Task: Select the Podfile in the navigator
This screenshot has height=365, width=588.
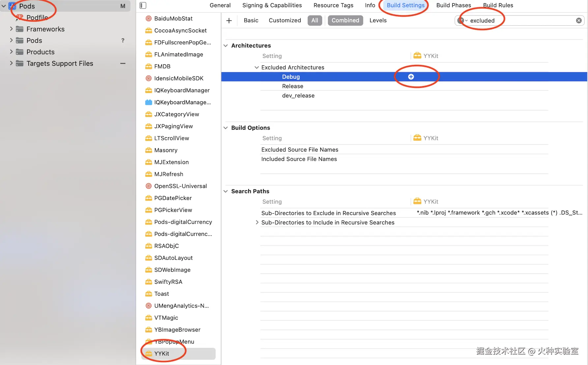Action: [x=37, y=17]
